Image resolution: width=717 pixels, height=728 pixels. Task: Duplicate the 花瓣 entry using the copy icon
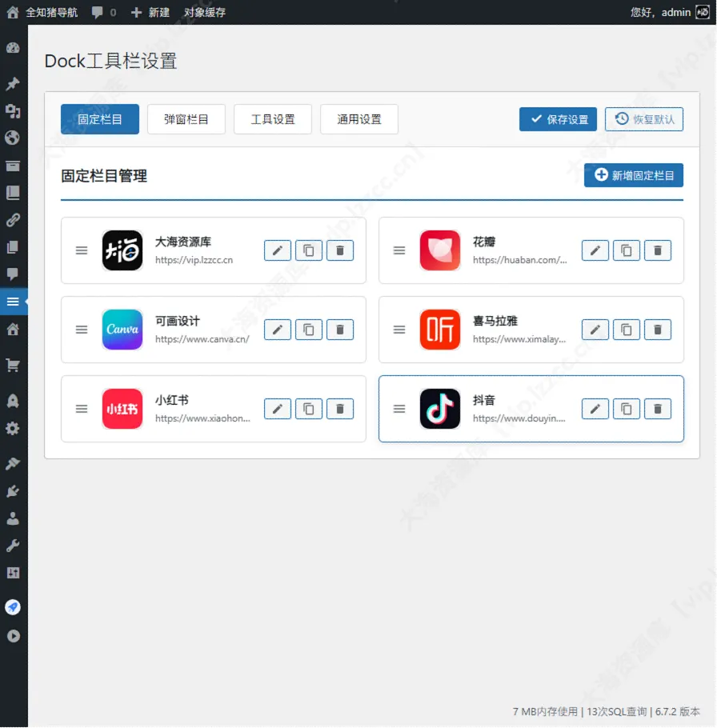626,250
